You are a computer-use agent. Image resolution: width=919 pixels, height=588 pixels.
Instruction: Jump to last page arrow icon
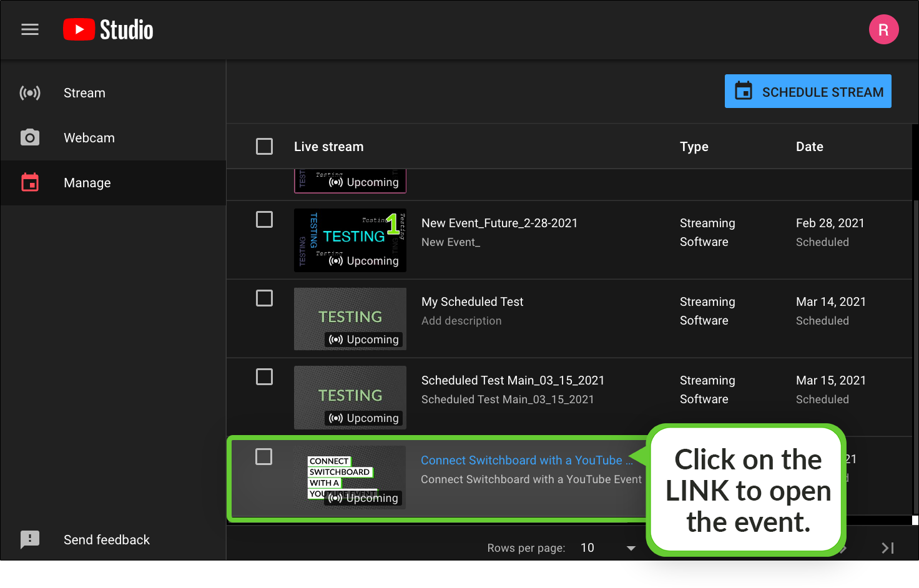pos(887,548)
